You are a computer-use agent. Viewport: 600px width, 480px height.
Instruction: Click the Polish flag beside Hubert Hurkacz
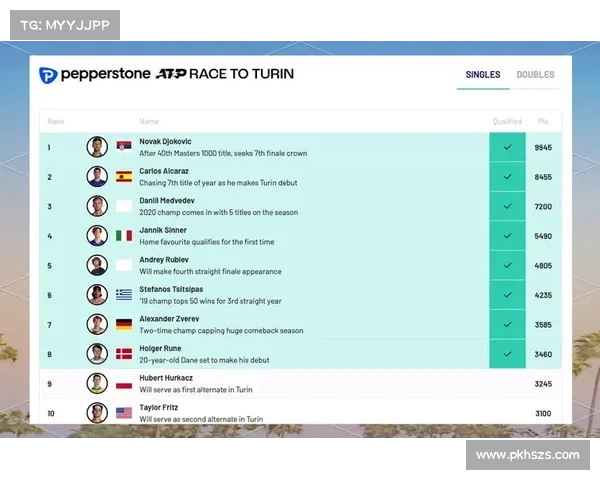124,383
